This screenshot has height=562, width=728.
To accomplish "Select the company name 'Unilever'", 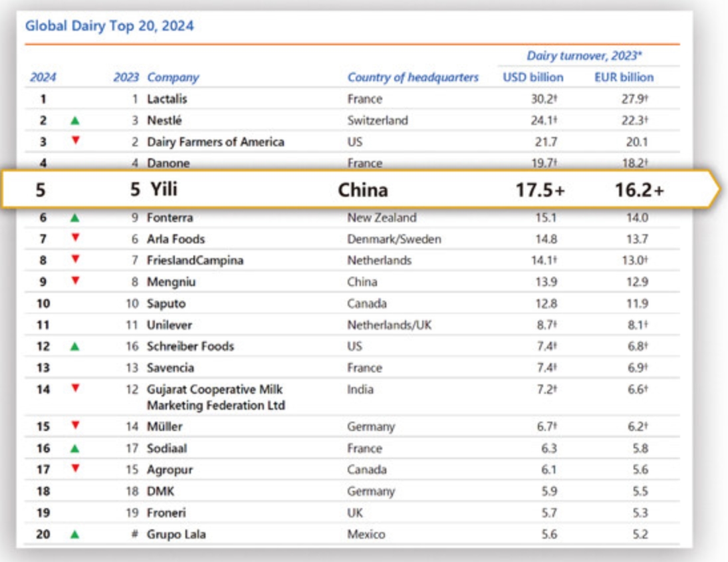I will point(170,325).
